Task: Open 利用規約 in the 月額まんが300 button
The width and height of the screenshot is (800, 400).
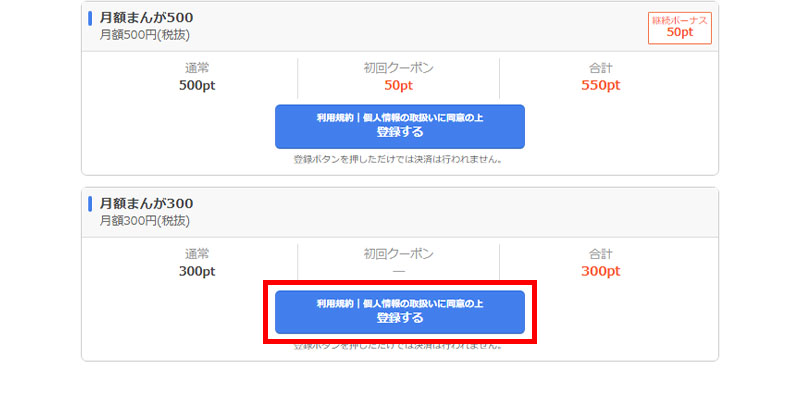Action: 333,303
